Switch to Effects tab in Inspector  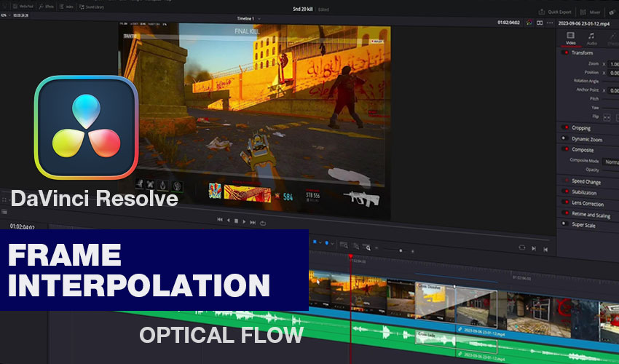tap(612, 39)
